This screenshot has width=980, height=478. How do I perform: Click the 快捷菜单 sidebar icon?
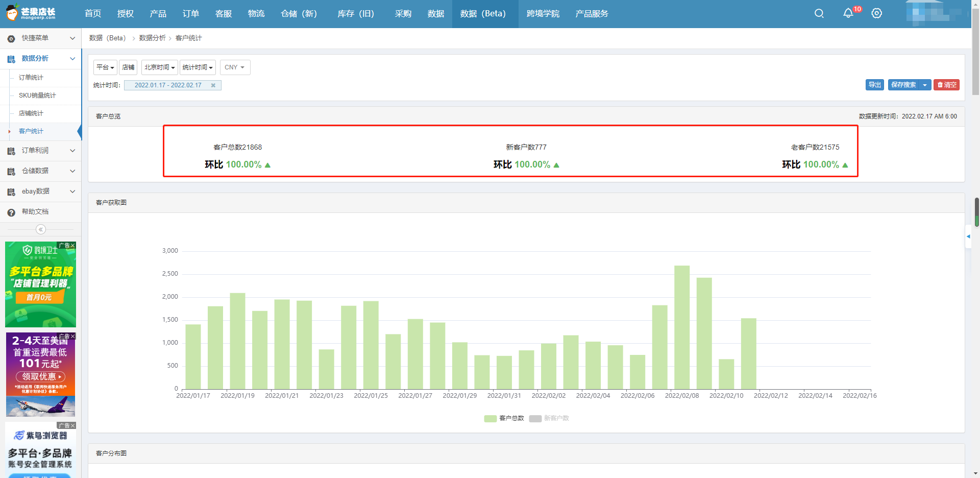tap(11, 39)
